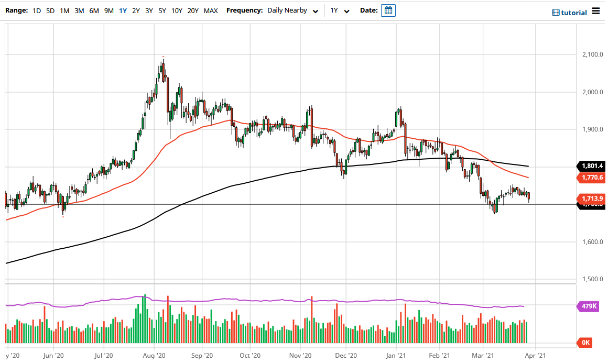Select the highlighted 1Y range
Image resolution: width=608 pixels, height=364 pixels.
[x=123, y=11]
